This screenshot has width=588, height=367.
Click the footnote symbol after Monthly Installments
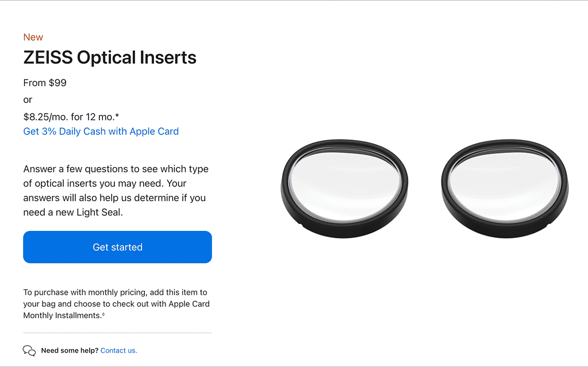tap(103, 314)
